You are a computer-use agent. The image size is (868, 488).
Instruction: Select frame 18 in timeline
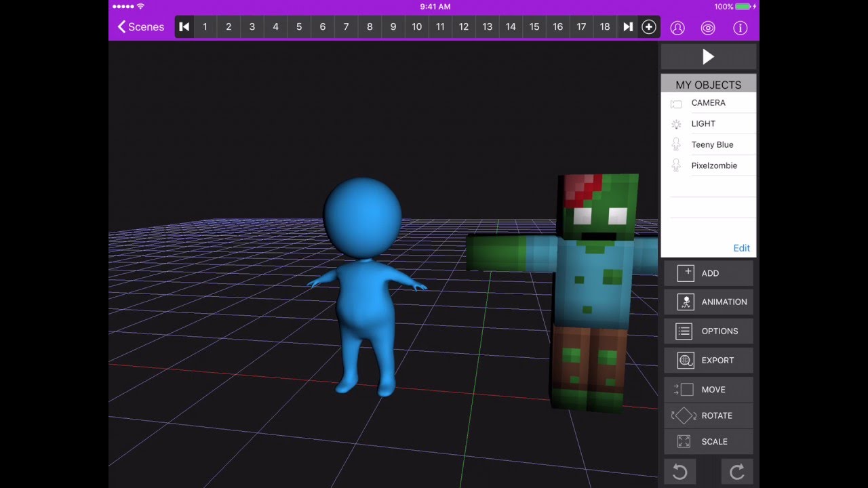pos(605,26)
